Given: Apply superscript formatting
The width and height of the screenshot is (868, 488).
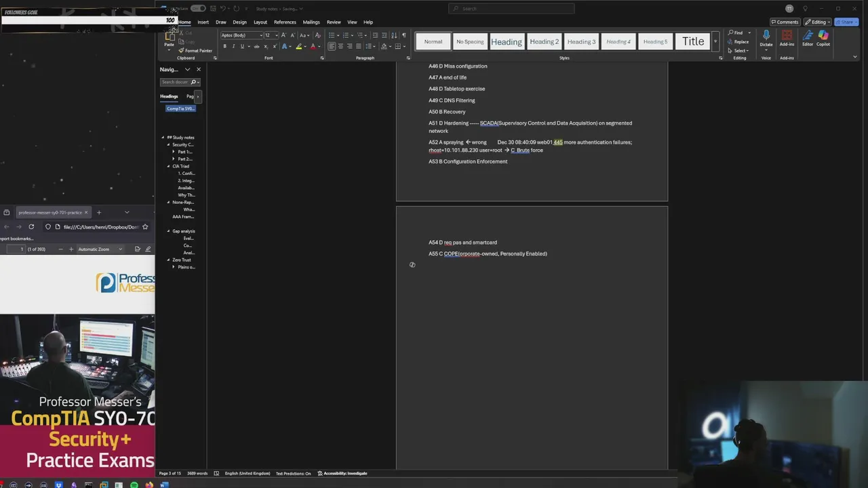Looking at the screenshot, I should [273, 46].
